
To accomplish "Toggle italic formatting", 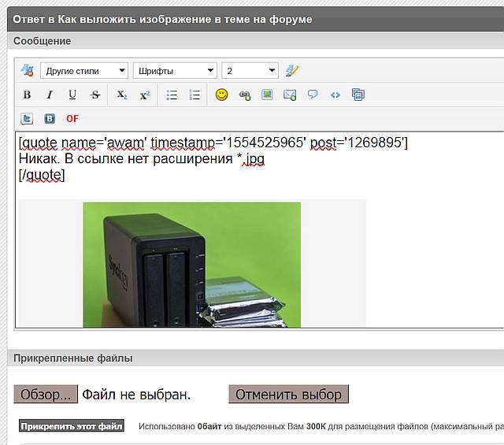I will click(50, 95).
